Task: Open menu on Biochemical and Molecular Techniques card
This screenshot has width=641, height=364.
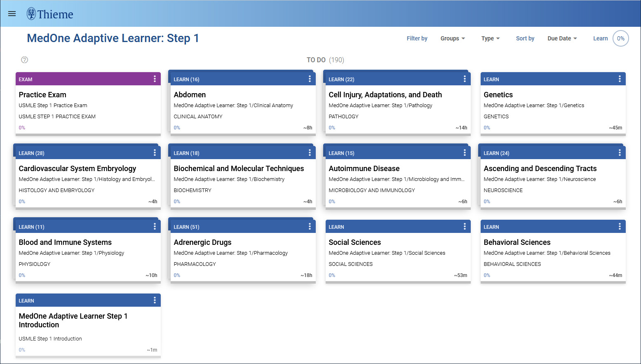Action: tap(310, 153)
